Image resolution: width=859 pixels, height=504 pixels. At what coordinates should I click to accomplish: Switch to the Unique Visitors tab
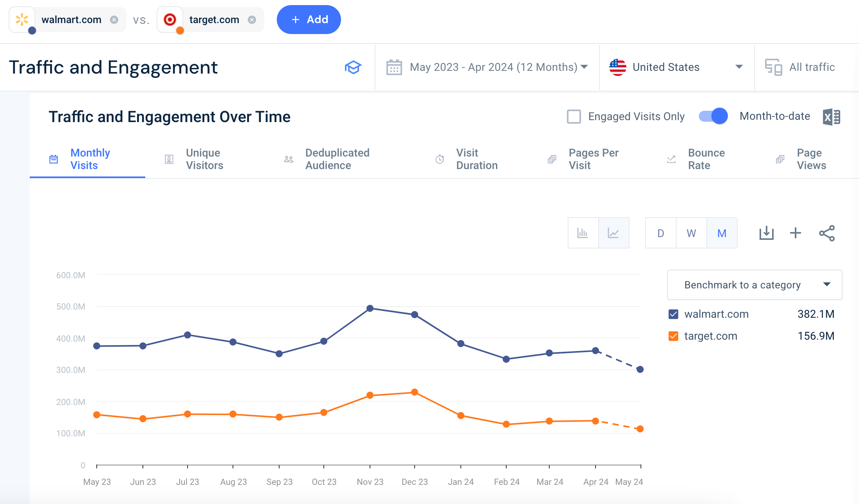(204, 159)
